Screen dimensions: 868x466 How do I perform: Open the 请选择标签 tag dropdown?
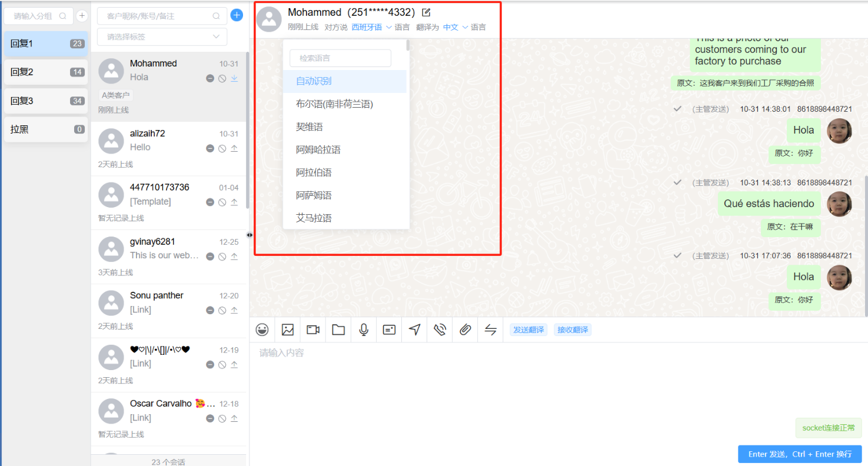[x=162, y=36]
